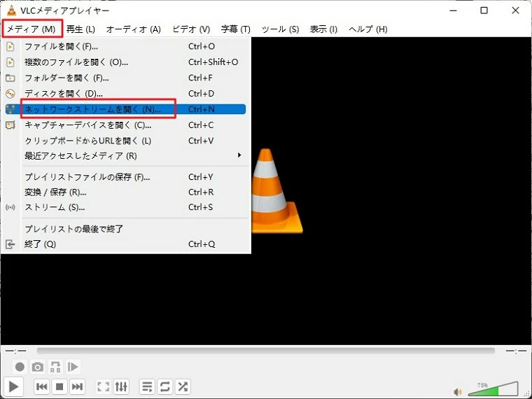The image size is (532, 399).
Task: Click the open multiple files icon
Action: point(10,62)
